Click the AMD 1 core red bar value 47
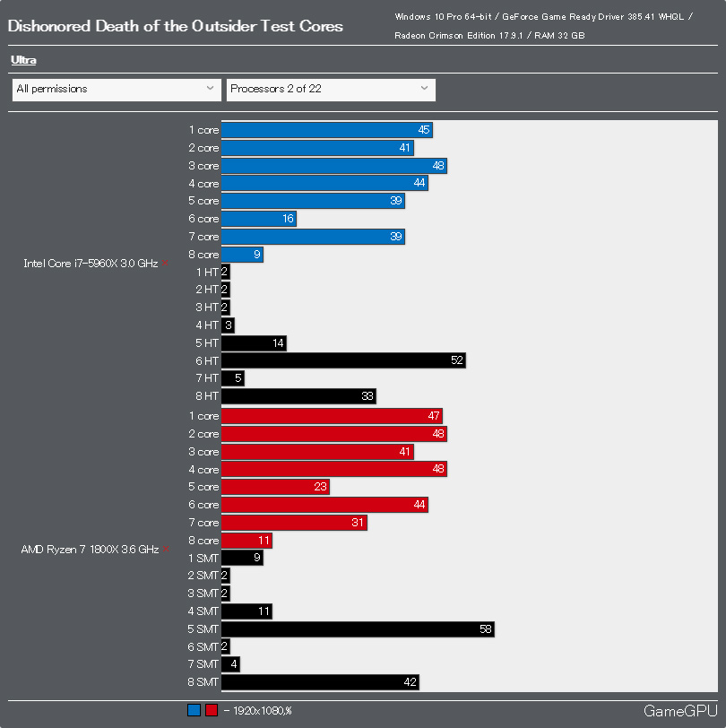This screenshot has width=726, height=728. [x=434, y=416]
